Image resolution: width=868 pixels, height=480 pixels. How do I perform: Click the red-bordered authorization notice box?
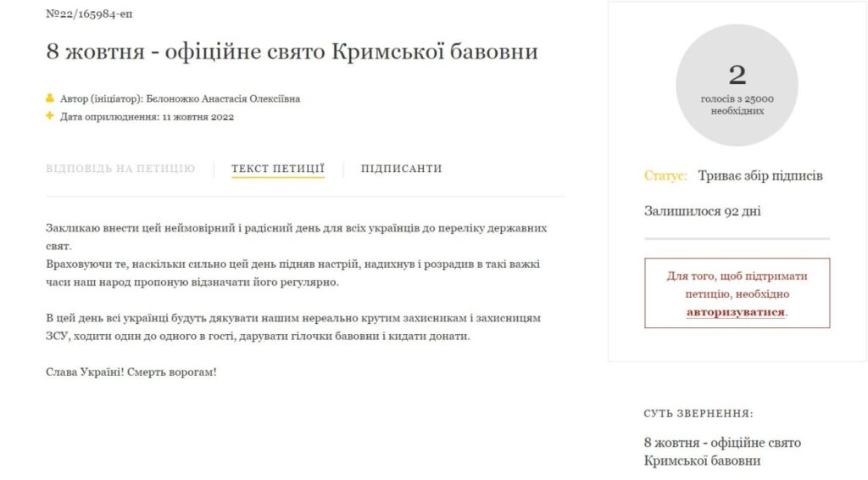click(737, 293)
